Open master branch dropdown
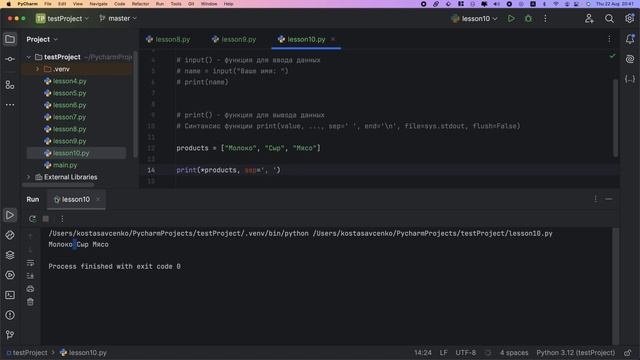Viewport: 640px width, 360px height. (x=118, y=18)
